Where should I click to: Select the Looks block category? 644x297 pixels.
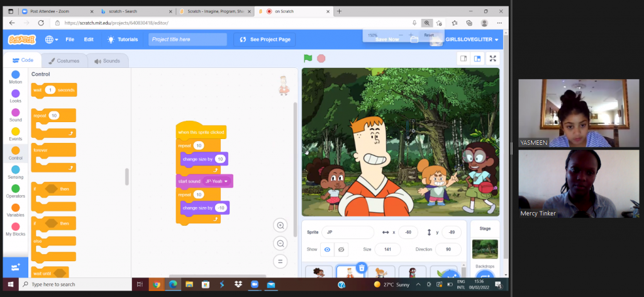pos(16,96)
